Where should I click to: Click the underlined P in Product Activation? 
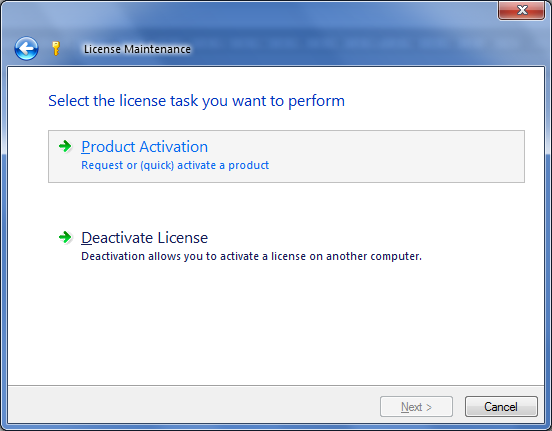[86, 146]
